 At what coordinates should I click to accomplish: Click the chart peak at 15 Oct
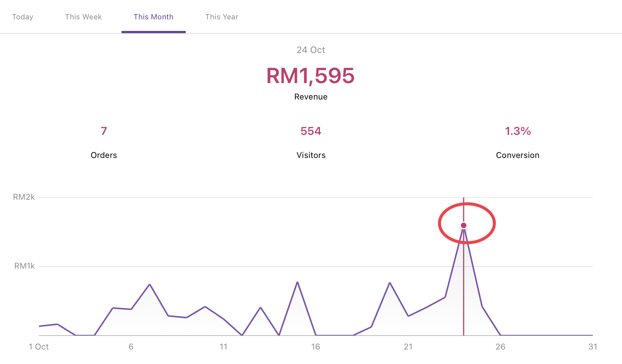tap(297, 282)
